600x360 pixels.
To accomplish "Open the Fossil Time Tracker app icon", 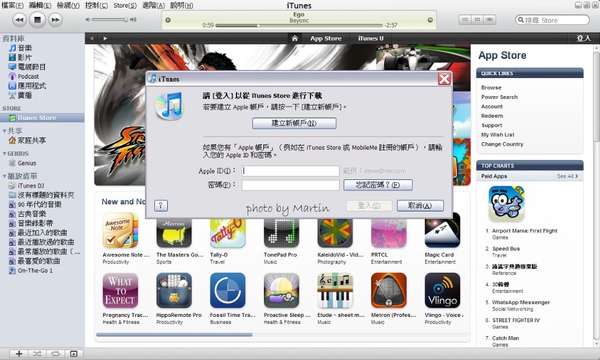I will pyautogui.click(x=228, y=290).
